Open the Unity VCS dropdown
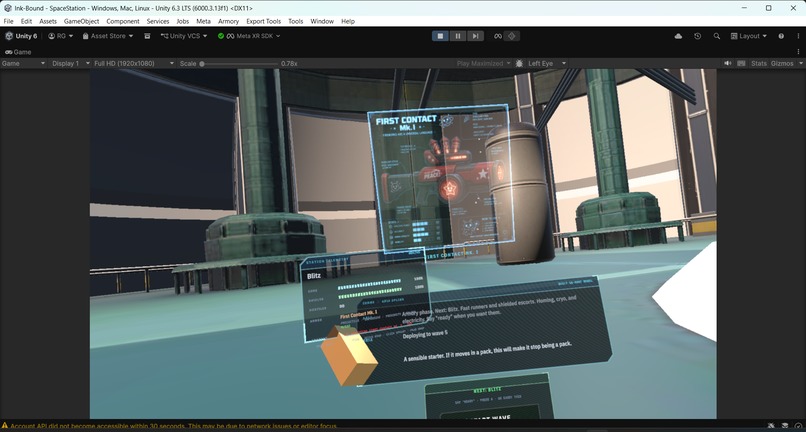806x432 pixels. click(184, 36)
